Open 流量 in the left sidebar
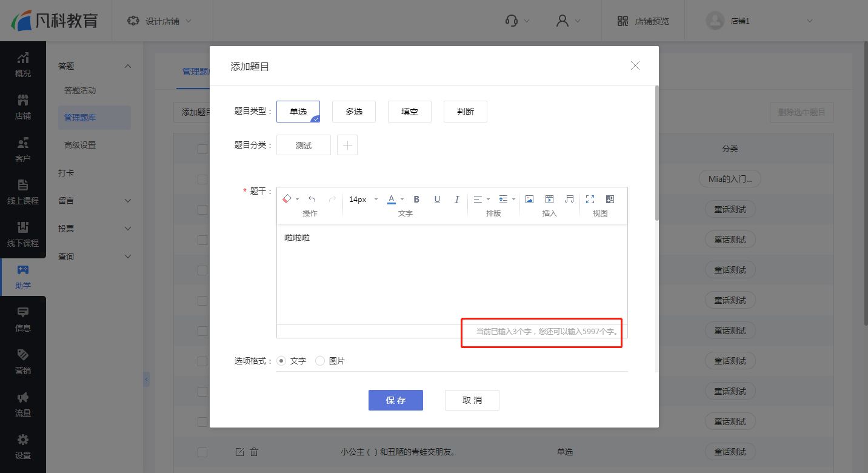The image size is (868, 473). (x=23, y=404)
